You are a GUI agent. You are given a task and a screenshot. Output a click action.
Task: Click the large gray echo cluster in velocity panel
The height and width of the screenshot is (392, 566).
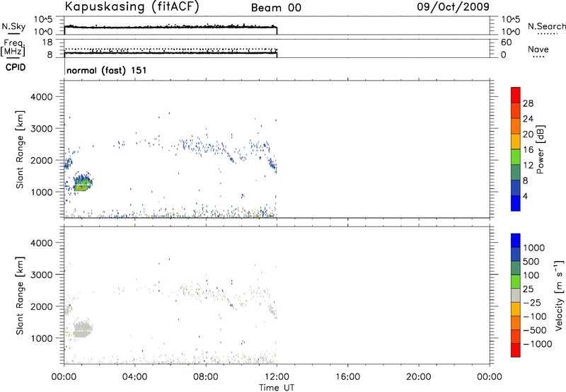pyautogui.click(x=83, y=329)
